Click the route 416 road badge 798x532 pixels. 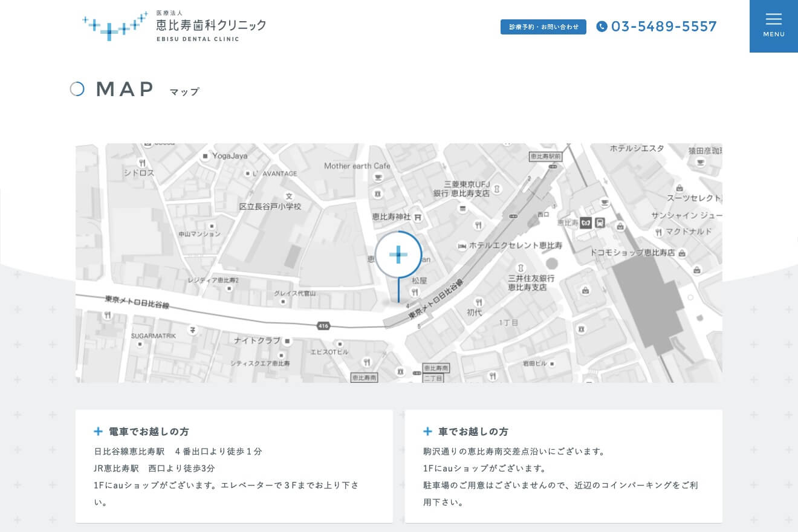(x=323, y=326)
